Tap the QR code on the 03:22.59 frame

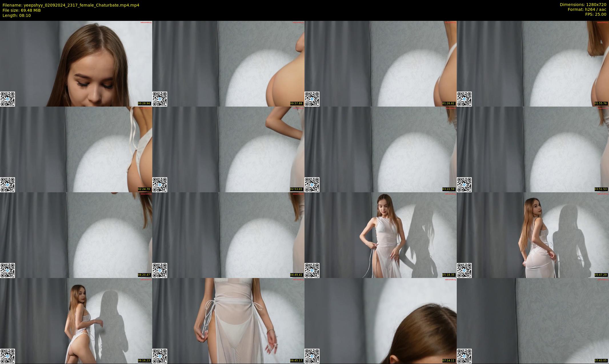click(x=312, y=185)
